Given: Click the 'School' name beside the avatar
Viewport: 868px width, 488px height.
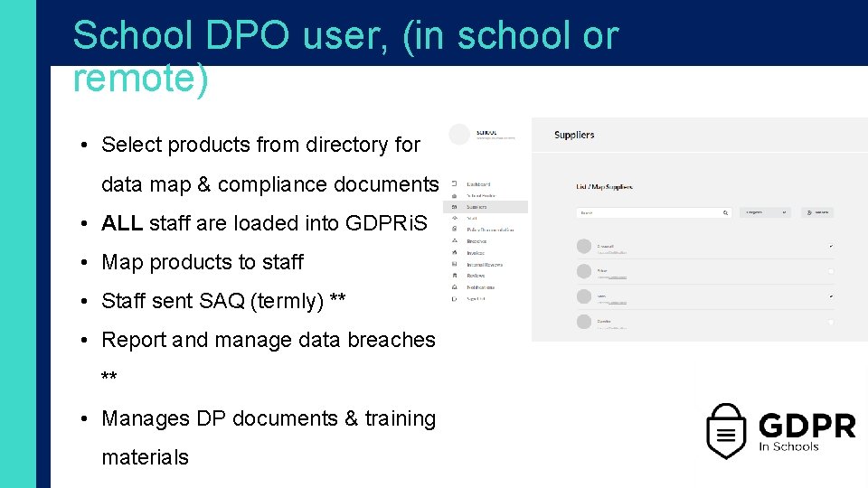Looking at the screenshot, I should (x=486, y=132).
